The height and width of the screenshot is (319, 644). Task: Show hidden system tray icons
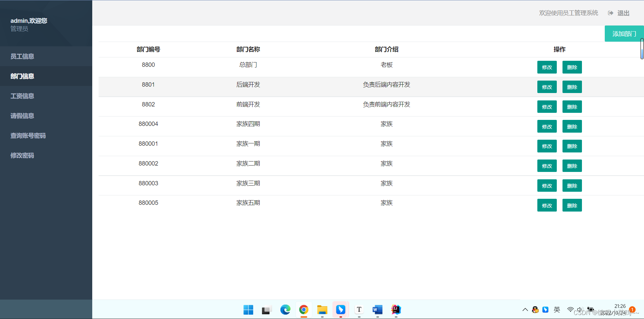[525, 310]
